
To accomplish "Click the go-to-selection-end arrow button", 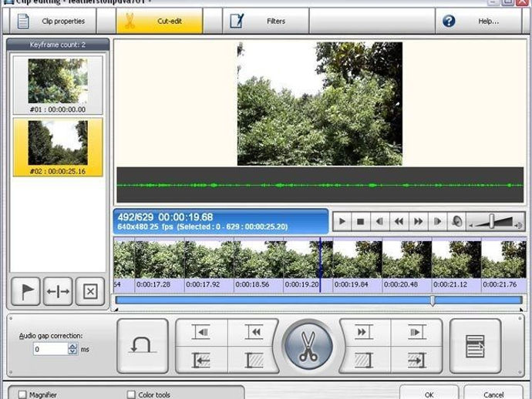I will [416, 360].
